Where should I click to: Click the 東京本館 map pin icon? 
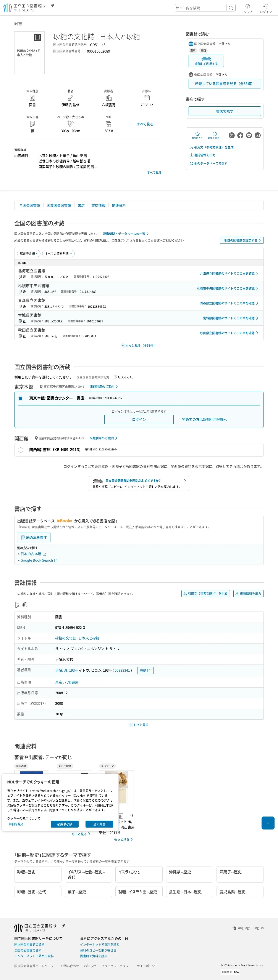[41, 386]
